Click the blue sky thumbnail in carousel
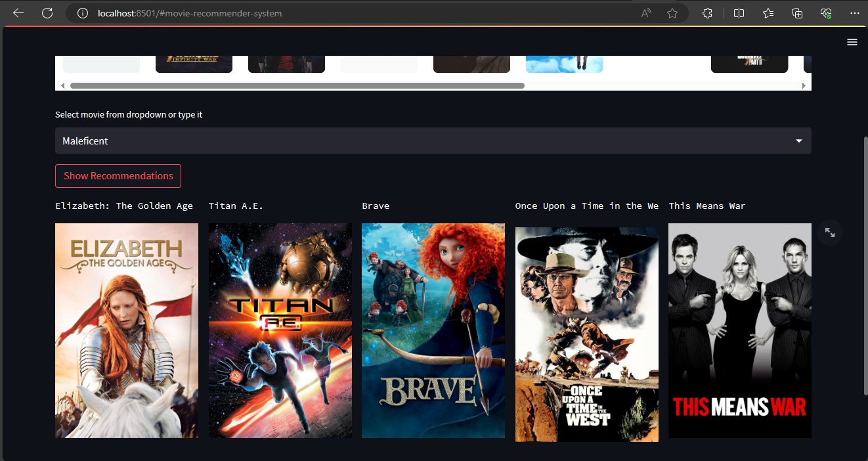 pos(564,64)
